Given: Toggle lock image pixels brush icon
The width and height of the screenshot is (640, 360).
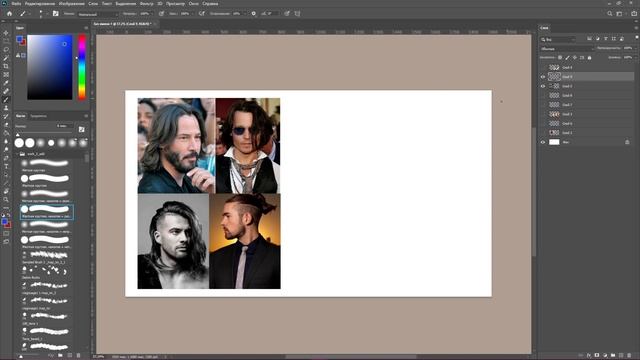Looking at the screenshot, I should coord(567,58).
